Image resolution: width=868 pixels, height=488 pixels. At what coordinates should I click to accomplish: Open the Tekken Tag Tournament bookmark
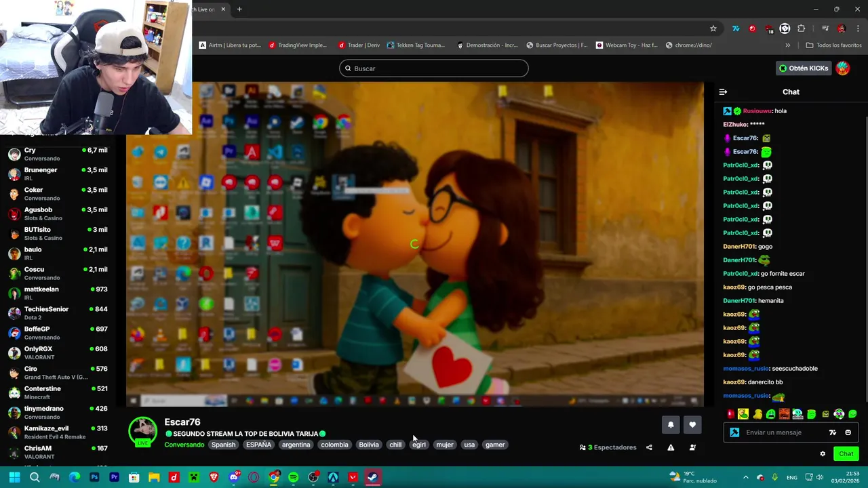(416, 45)
